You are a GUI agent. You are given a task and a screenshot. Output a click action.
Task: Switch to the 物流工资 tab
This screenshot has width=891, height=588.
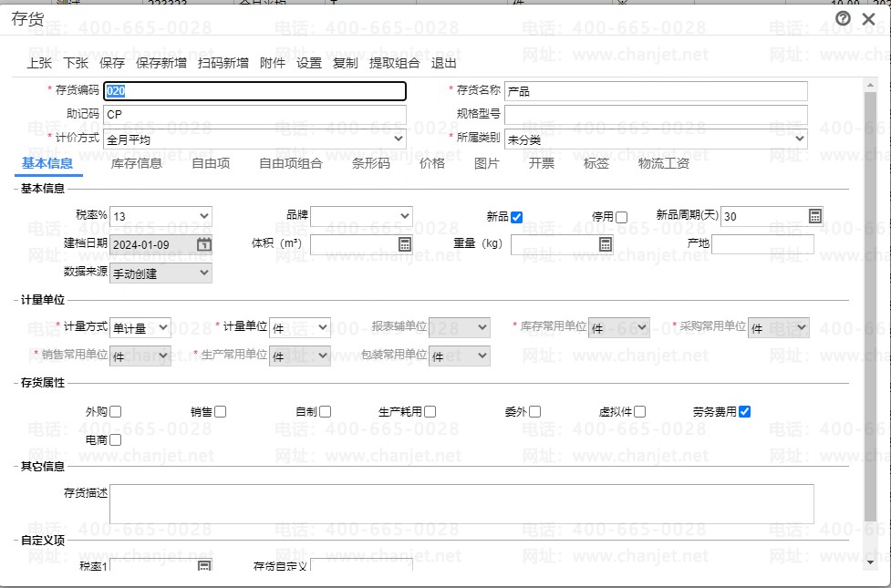[664, 163]
